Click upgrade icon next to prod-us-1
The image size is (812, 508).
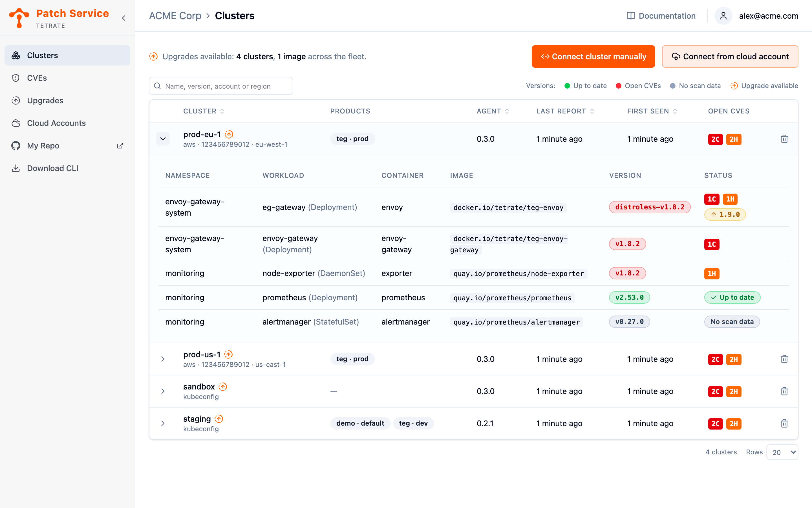[228, 354]
